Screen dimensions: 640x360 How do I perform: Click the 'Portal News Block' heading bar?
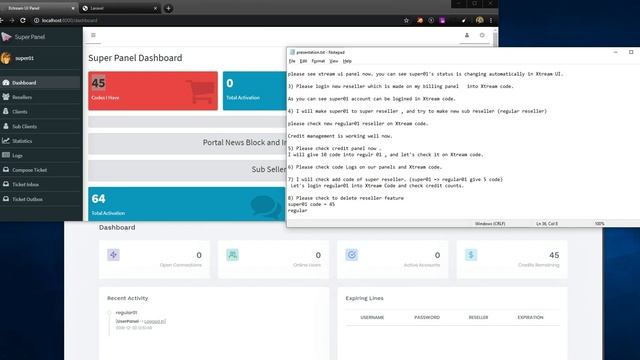point(187,143)
